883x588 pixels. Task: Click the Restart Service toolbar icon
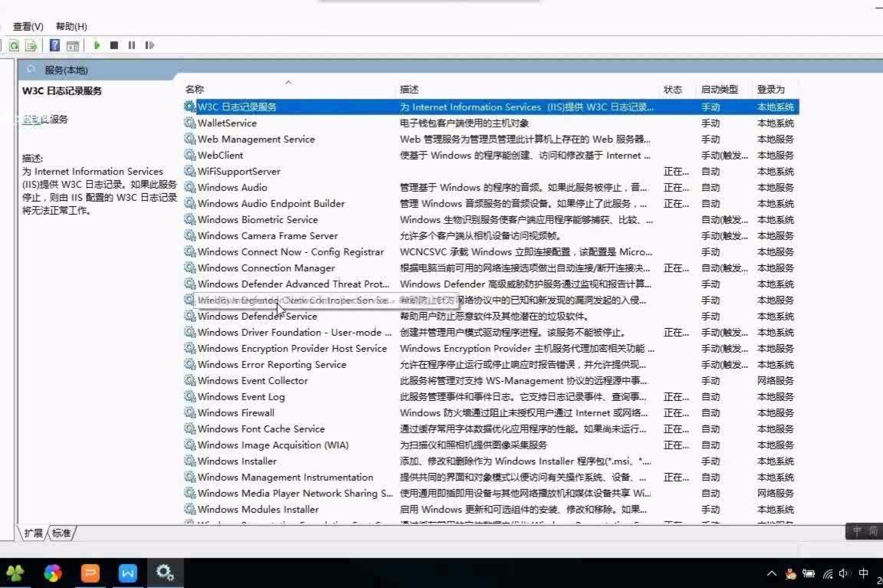coord(150,45)
